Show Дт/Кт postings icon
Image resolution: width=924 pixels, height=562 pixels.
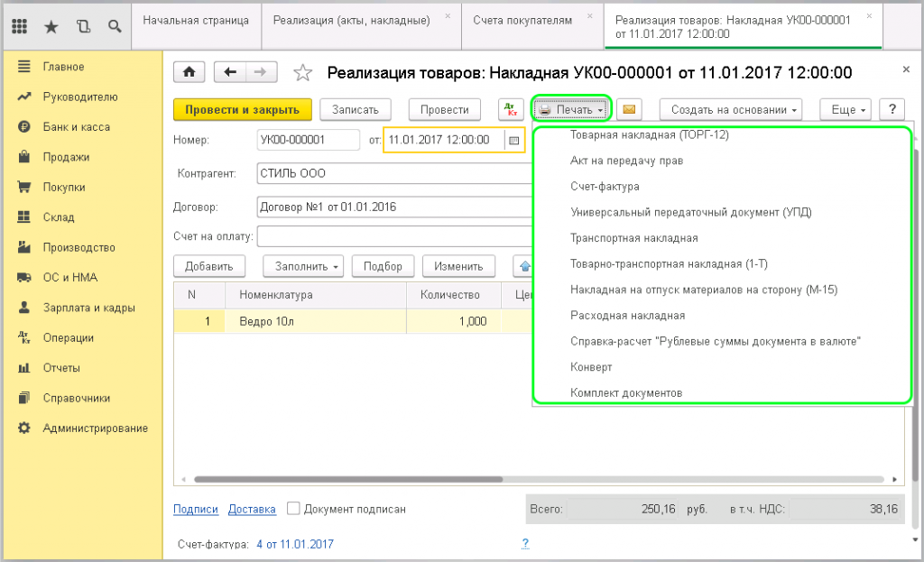(x=512, y=109)
